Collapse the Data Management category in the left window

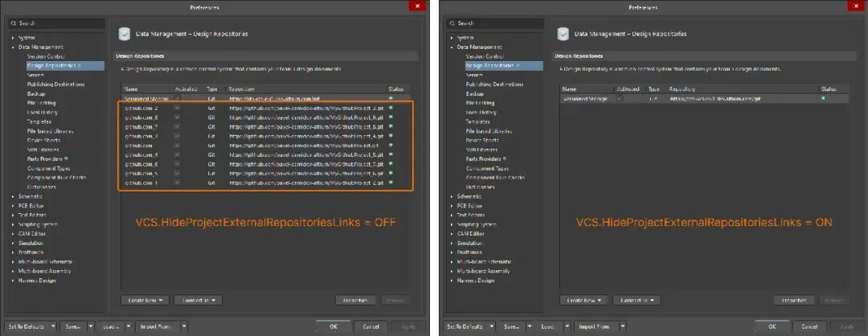point(14,47)
